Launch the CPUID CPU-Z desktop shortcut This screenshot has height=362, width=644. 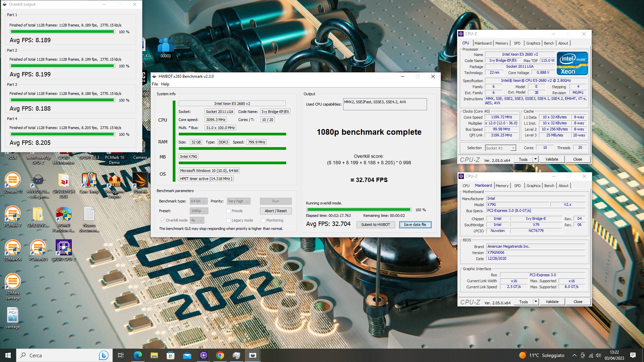(x=63, y=251)
